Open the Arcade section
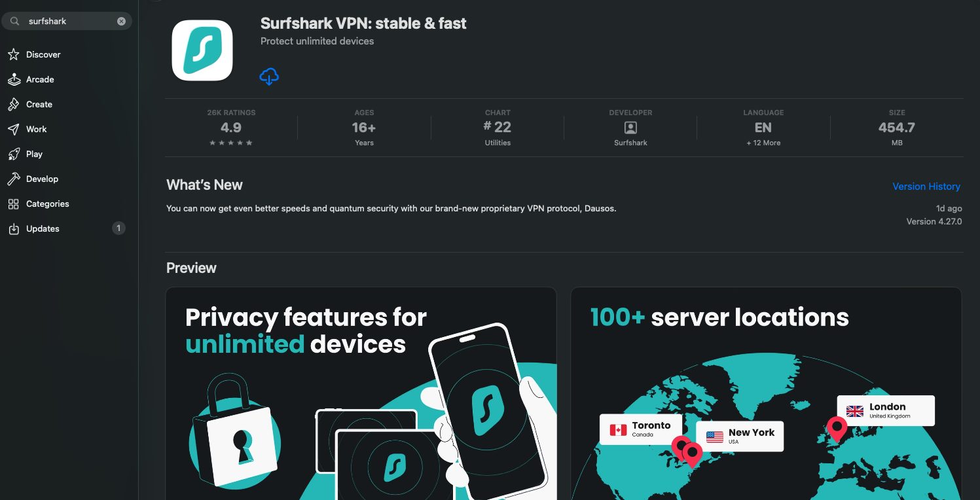The height and width of the screenshot is (500, 980). [x=40, y=80]
